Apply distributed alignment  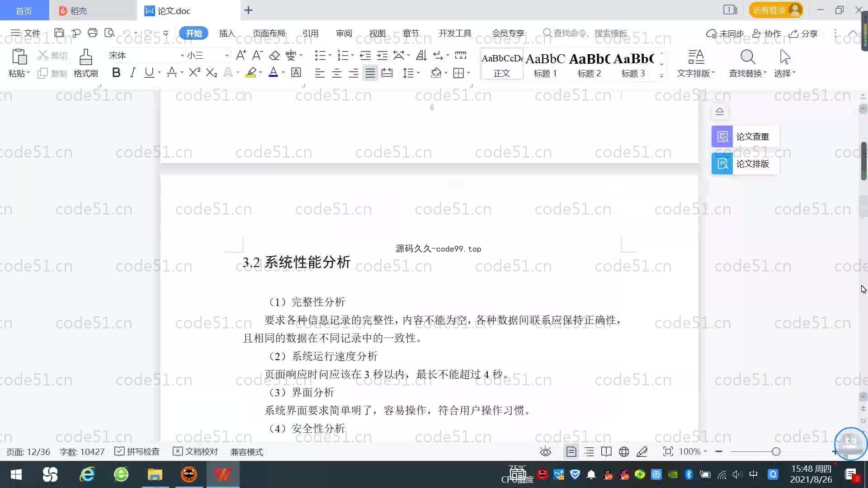pyautogui.click(x=387, y=73)
